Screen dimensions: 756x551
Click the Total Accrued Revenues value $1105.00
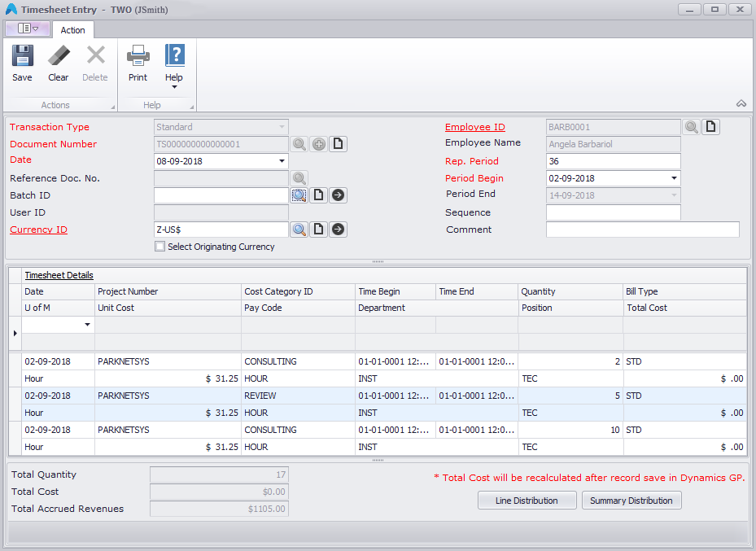tap(220, 509)
